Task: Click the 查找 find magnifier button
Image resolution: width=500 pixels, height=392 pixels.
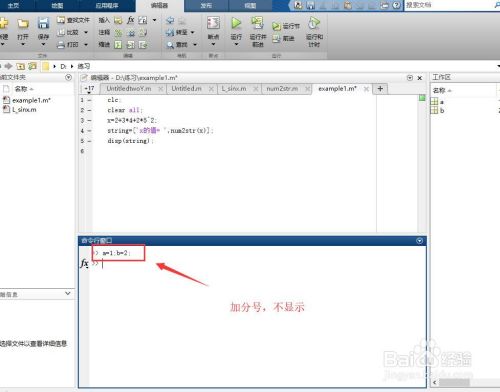Action: tap(177, 44)
